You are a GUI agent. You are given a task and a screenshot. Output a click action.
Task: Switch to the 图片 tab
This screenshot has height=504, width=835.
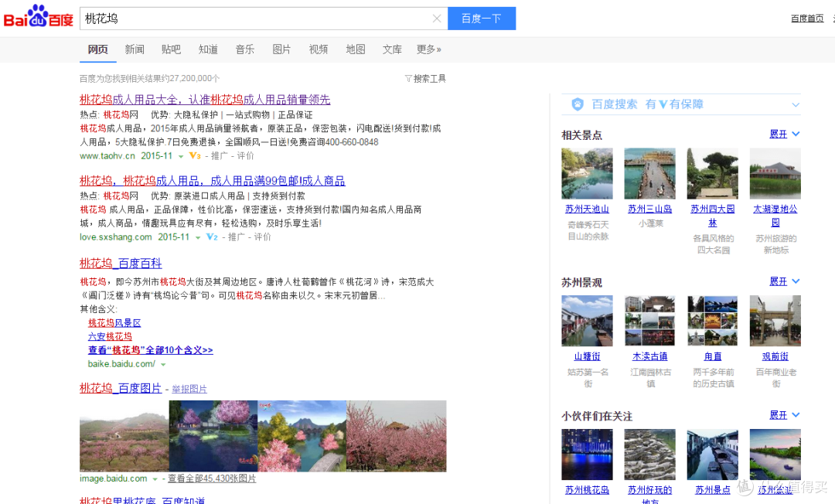click(281, 49)
